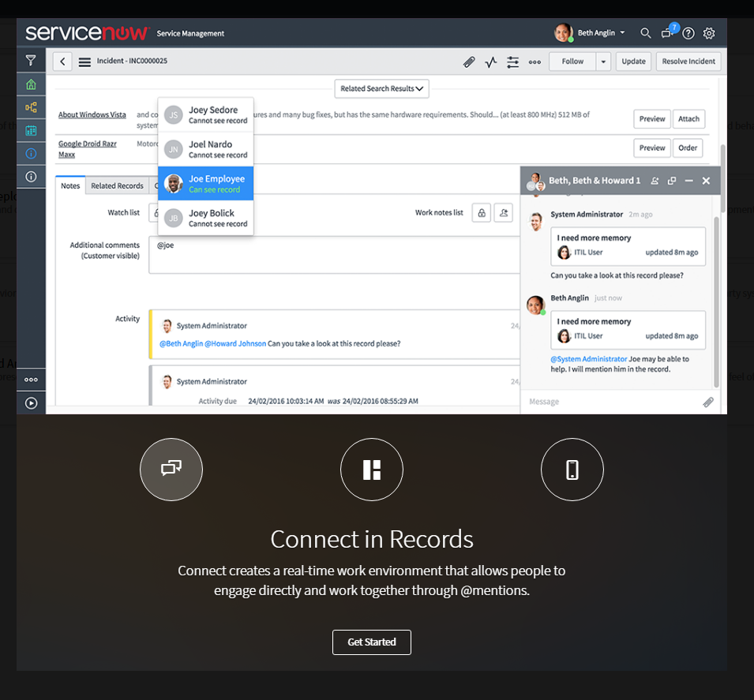The height and width of the screenshot is (700, 754).
Task: Click Resolve Incident button
Action: tap(688, 62)
